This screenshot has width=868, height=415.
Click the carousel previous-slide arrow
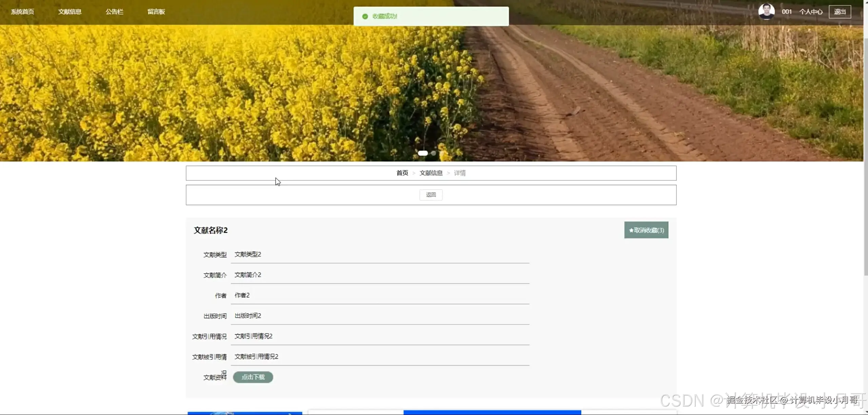[x=13, y=60]
